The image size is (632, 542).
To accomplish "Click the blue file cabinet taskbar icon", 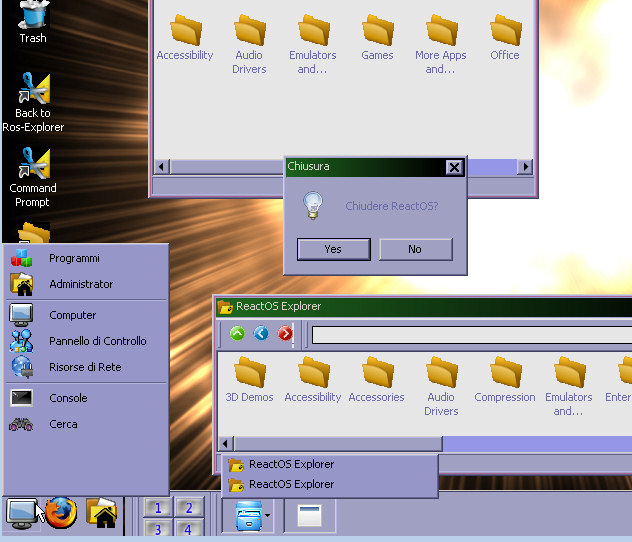I will pyautogui.click(x=249, y=516).
